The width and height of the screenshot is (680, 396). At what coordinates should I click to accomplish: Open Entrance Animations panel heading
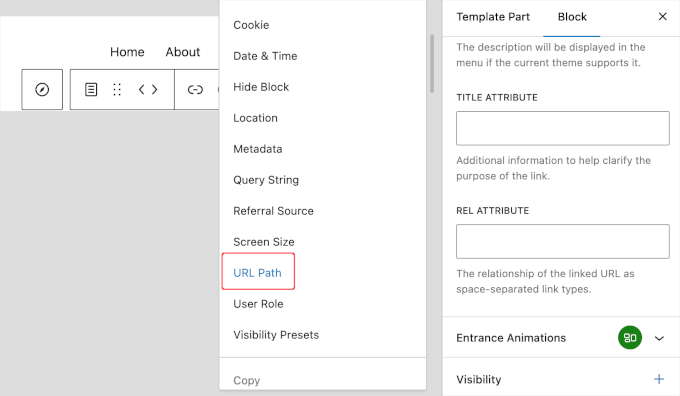511,338
